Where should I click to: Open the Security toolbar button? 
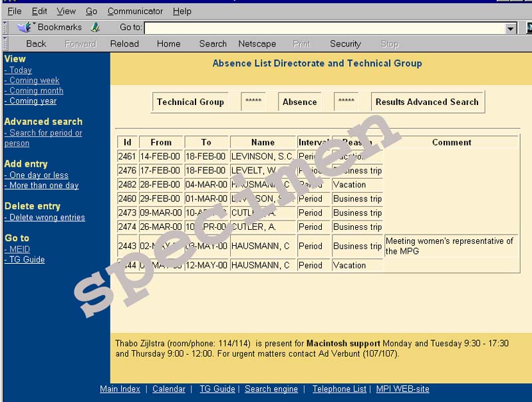[345, 44]
